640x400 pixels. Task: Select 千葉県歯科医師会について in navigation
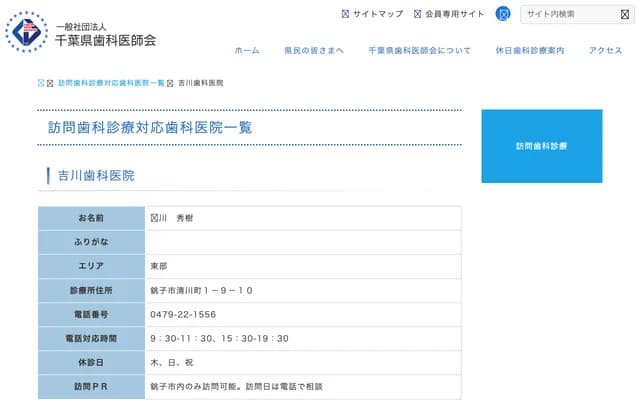(419, 50)
